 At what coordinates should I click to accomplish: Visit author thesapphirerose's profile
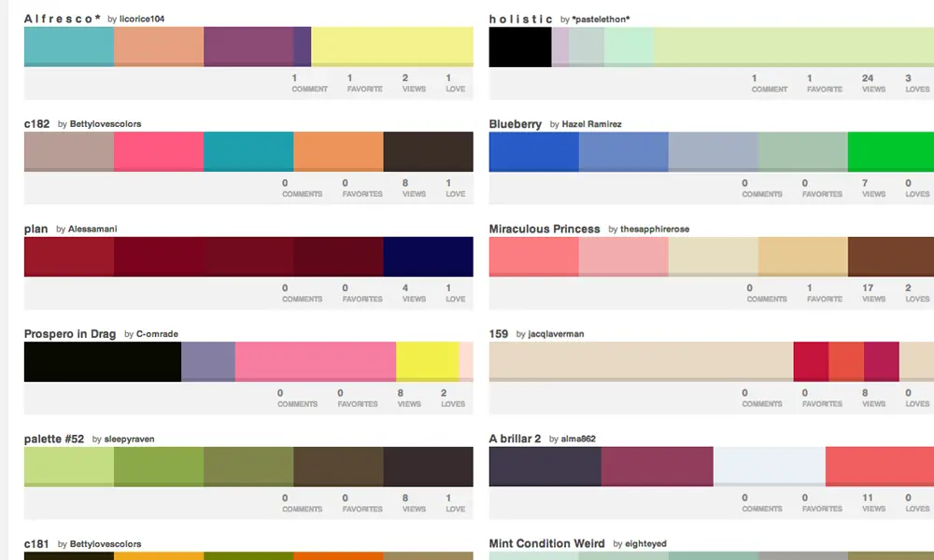(x=655, y=229)
